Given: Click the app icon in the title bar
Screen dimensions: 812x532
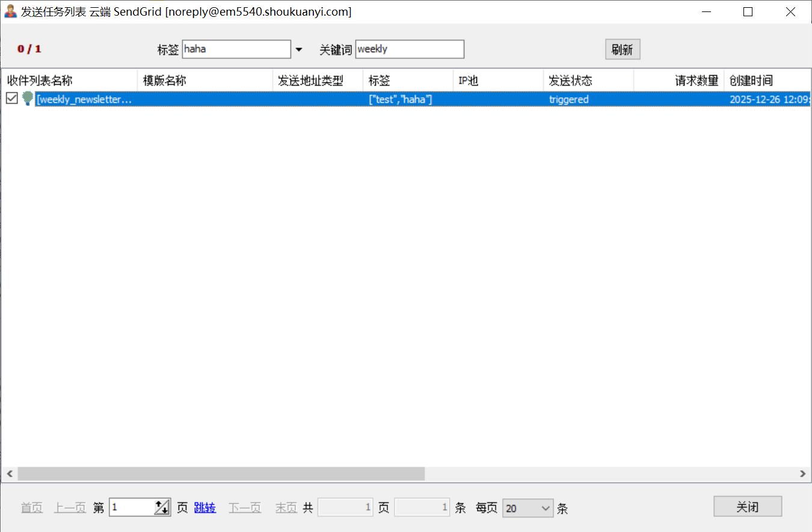Looking at the screenshot, I should (10, 11).
